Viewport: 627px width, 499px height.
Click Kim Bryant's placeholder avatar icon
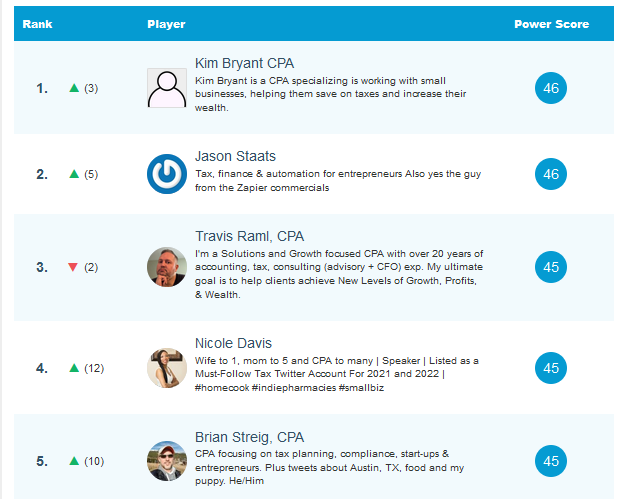coord(167,88)
